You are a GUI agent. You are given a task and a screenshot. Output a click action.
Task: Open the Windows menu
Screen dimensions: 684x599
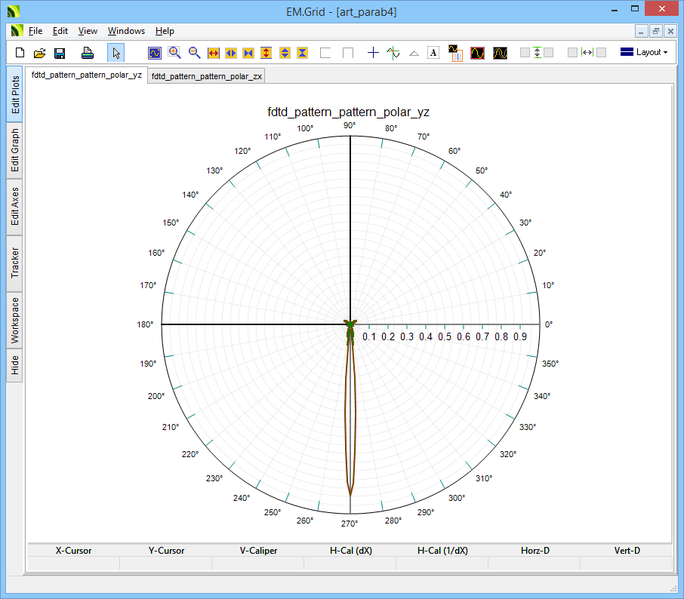click(126, 31)
